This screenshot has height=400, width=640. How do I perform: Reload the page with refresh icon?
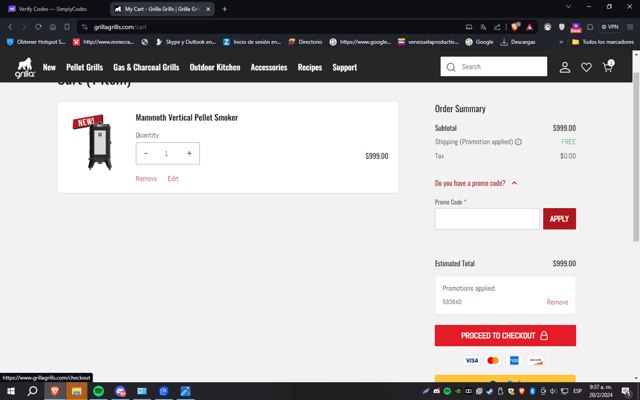click(38, 27)
